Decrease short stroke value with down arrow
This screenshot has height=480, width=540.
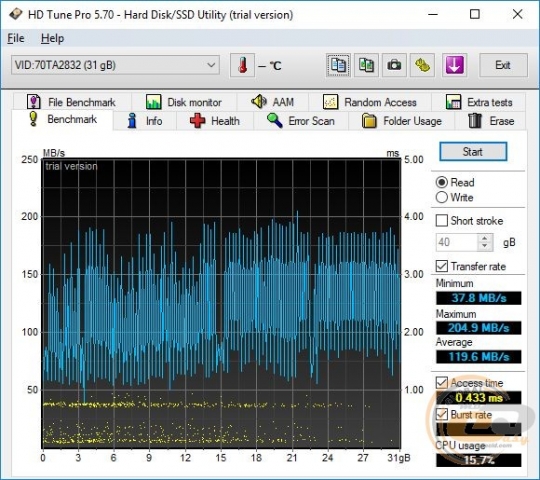[485, 246]
